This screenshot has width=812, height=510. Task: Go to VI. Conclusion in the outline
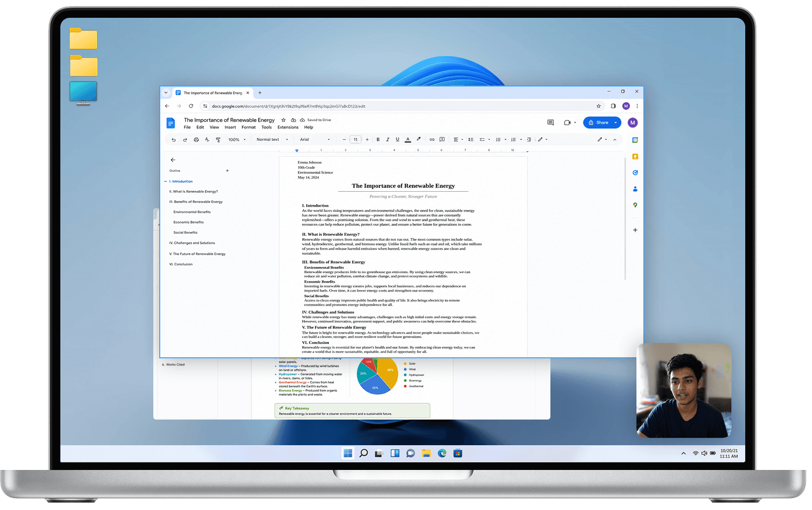point(181,264)
